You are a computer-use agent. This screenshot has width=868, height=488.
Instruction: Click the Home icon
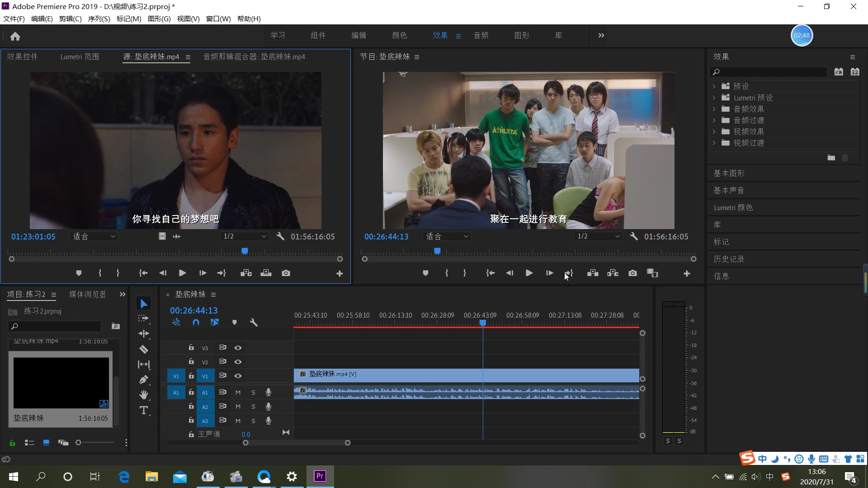(x=15, y=36)
